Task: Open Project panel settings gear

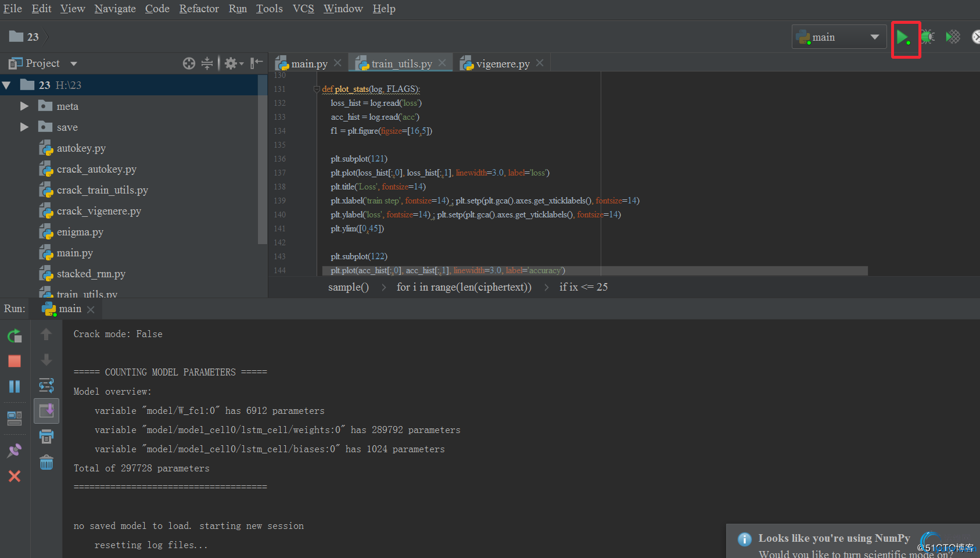Action: click(x=232, y=63)
